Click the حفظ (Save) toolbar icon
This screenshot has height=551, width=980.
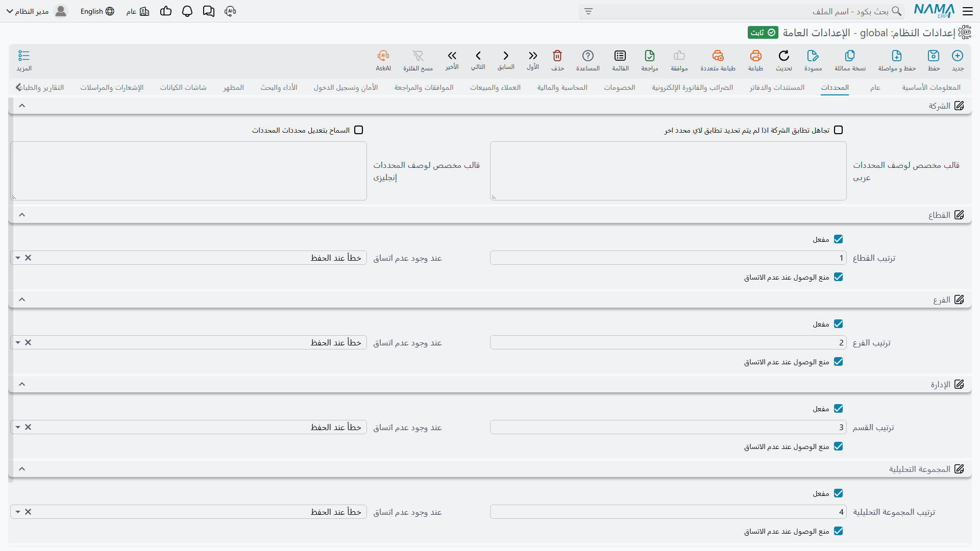click(934, 56)
